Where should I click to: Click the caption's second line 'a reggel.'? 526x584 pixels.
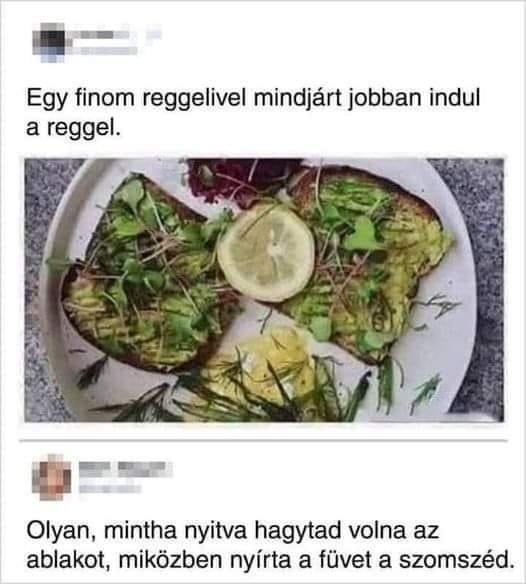[73, 128]
